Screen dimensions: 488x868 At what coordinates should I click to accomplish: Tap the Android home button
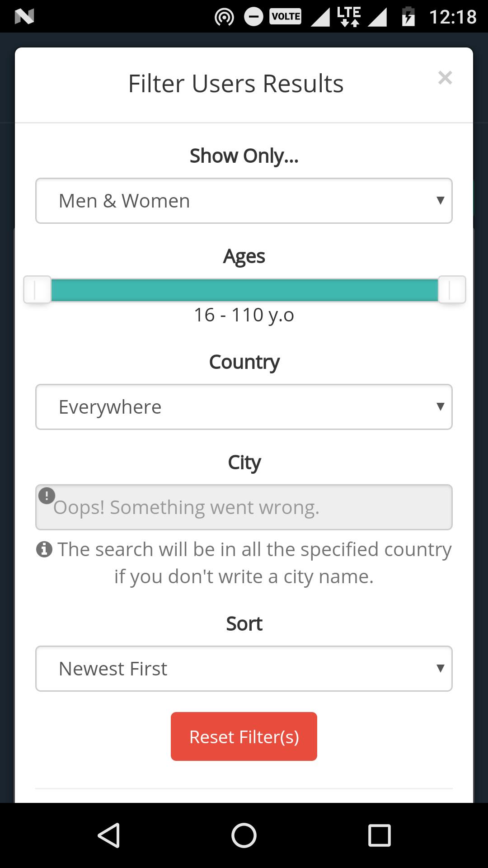click(244, 835)
